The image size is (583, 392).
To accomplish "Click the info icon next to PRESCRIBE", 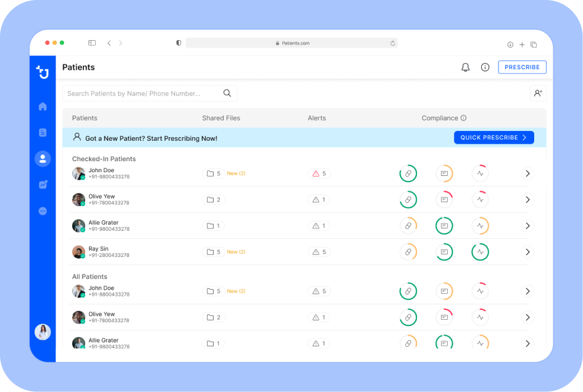I will (x=485, y=67).
